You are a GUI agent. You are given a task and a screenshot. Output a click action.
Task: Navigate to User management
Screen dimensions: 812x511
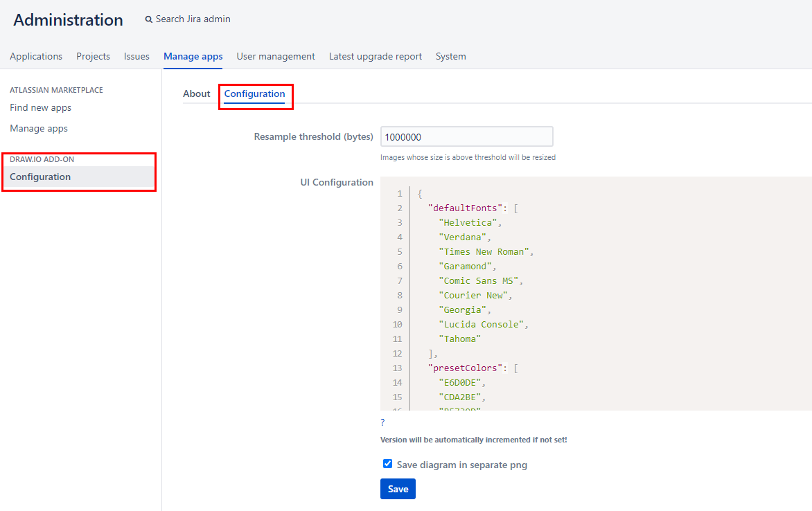[275, 56]
